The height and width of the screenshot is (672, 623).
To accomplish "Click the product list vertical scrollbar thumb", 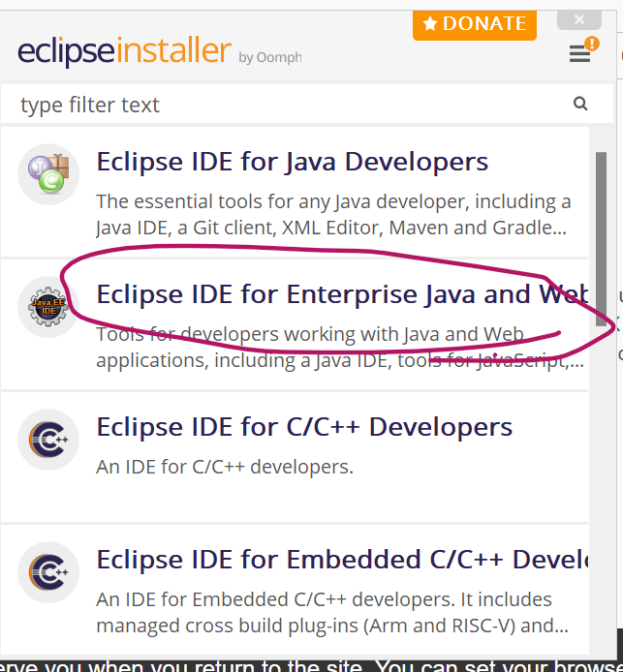I will click(601, 239).
